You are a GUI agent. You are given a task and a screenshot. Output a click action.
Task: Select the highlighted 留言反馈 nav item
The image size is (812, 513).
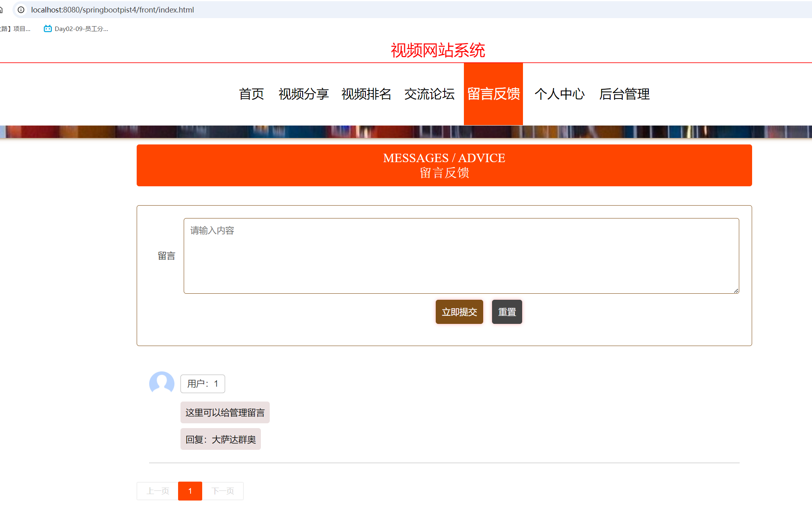(x=493, y=94)
